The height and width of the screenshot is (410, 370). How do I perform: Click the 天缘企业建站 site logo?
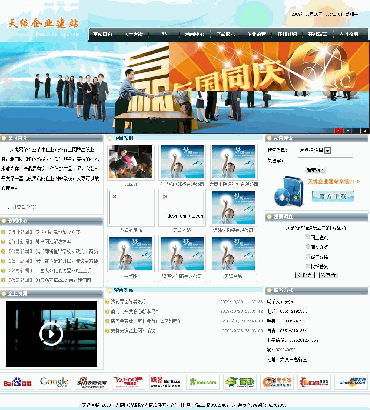point(43,24)
